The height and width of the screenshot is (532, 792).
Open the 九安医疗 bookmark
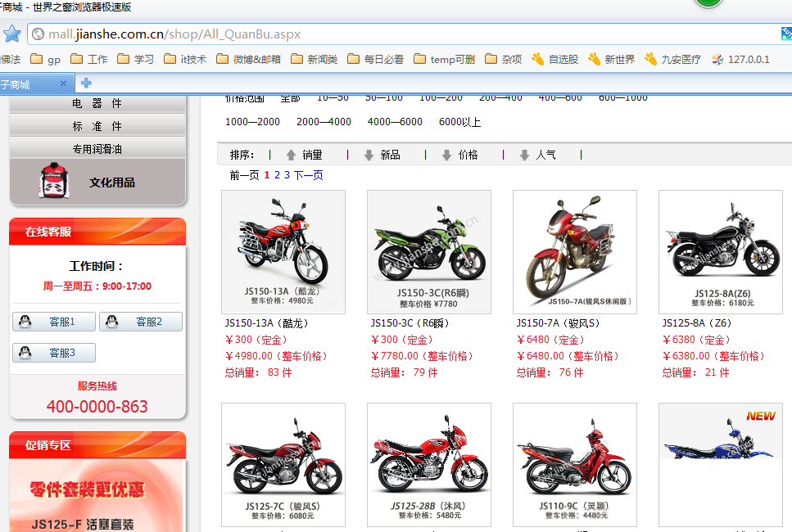click(x=672, y=60)
